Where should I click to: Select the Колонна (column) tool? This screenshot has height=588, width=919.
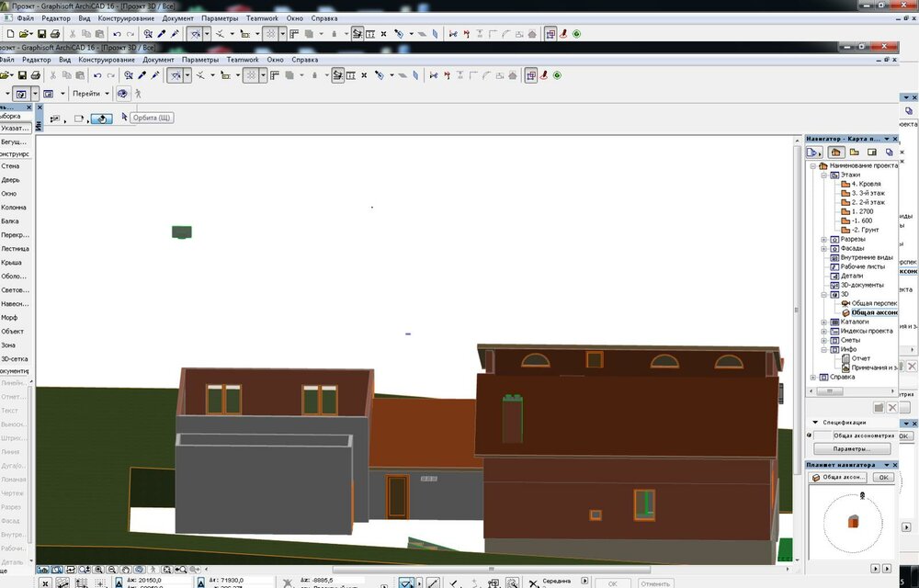point(15,208)
